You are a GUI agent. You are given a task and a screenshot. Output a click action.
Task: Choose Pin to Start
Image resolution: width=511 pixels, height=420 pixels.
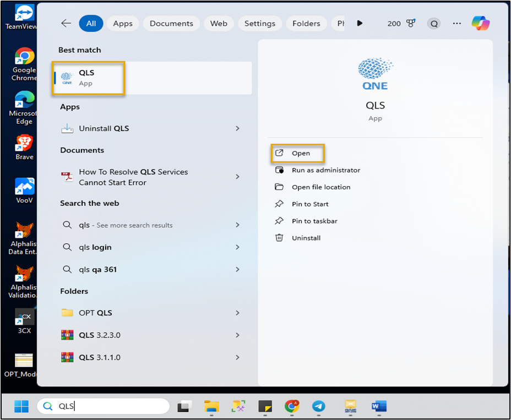click(301, 204)
